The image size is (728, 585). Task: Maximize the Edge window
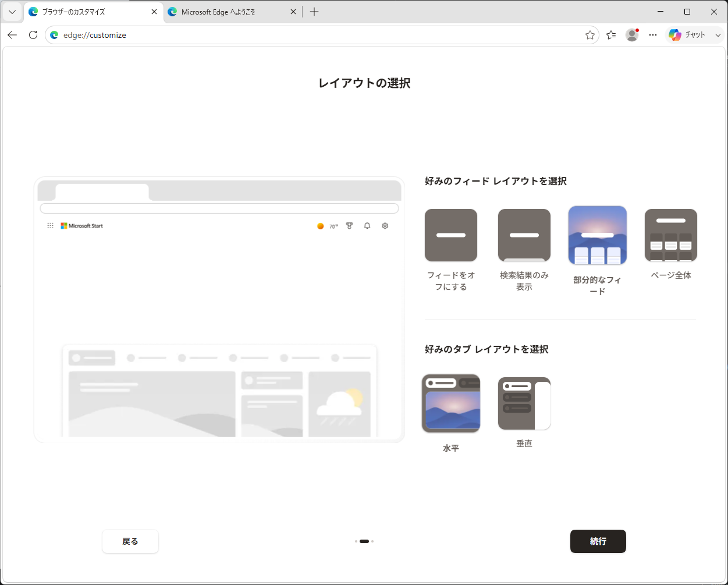pos(687,12)
